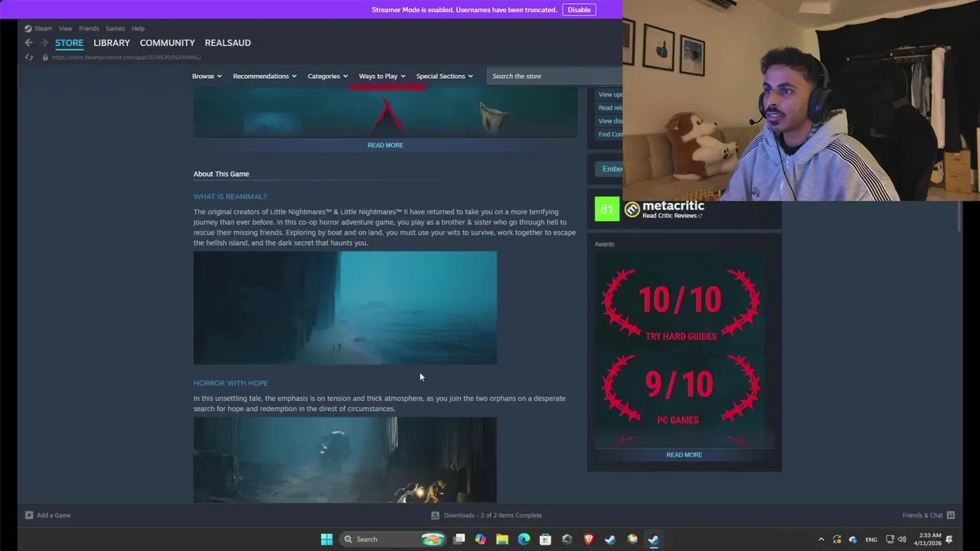Viewport: 980px width, 551px height.
Task: Click the underwater scene image below What Is Reanimal
Action: tap(345, 308)
